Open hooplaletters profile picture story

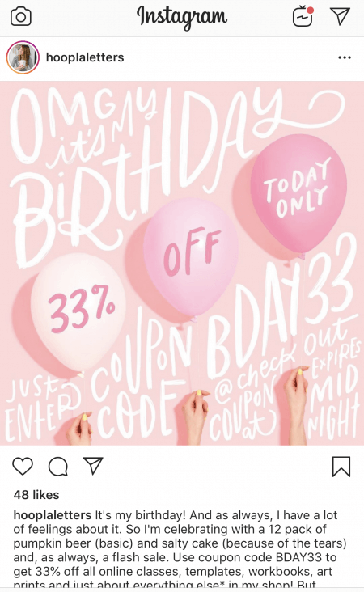23,57
